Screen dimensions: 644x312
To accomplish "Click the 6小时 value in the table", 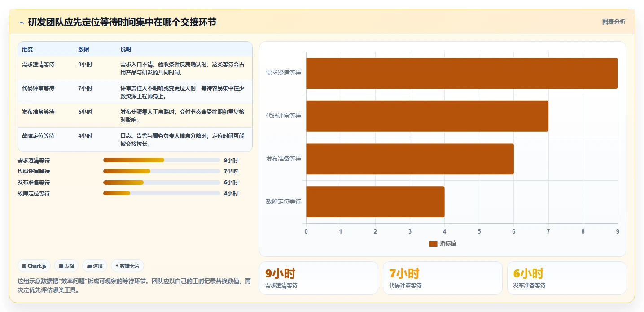I will 85,112.
